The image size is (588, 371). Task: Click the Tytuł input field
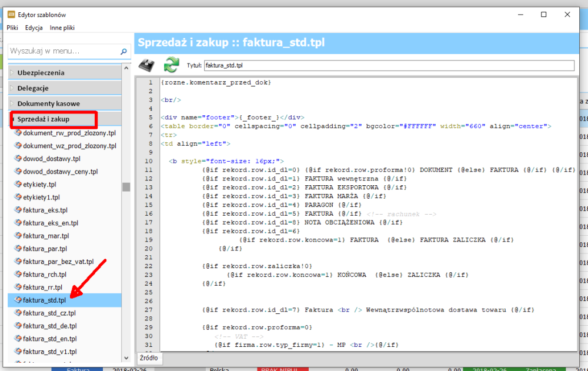point(389,65)
